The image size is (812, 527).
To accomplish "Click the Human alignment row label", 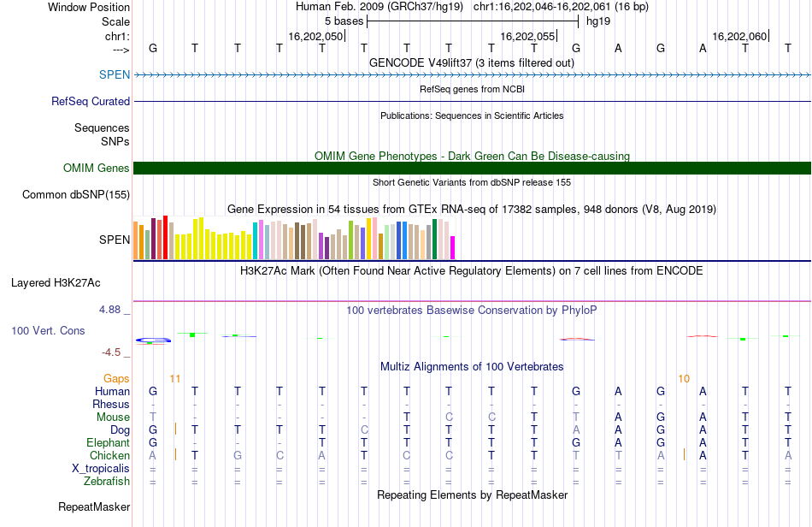I will point(112,391).
